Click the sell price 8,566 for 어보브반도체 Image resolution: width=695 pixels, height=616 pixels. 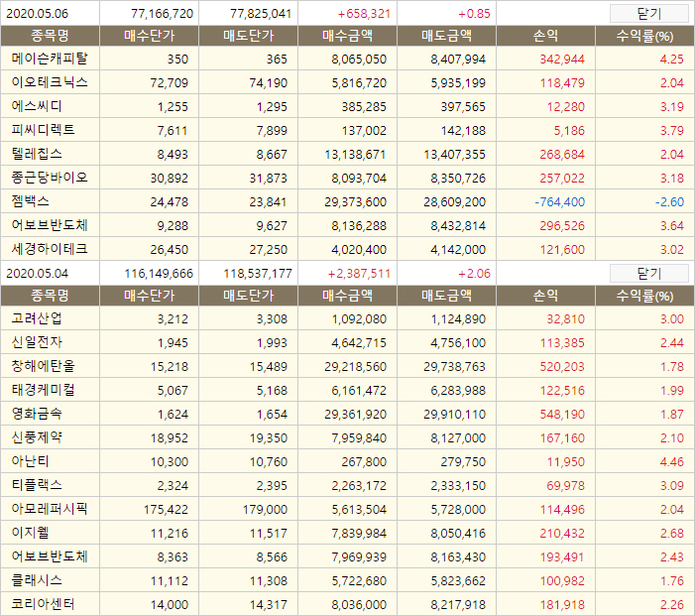[x=272, y=557]
